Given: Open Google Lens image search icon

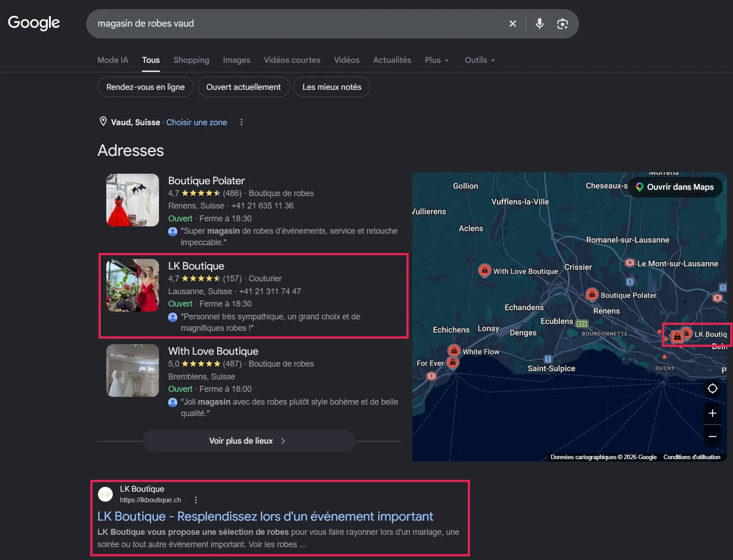Looking at the screenshot, I should (x=562, y=24).
